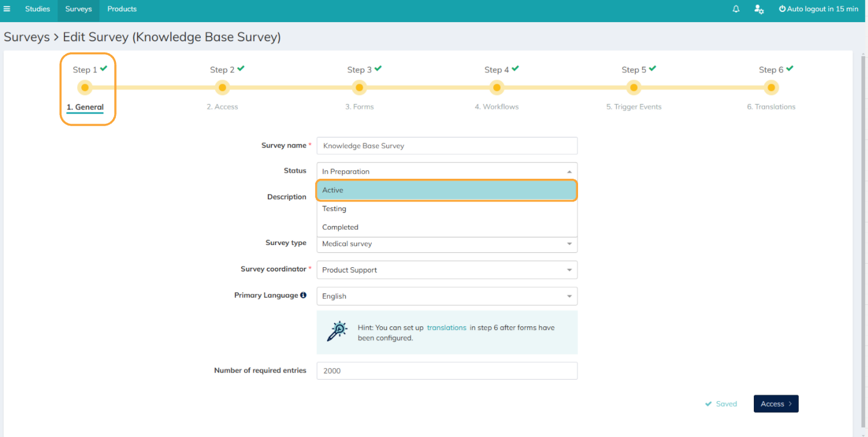Expand the Survey type dropdown

tap(447, 244)
